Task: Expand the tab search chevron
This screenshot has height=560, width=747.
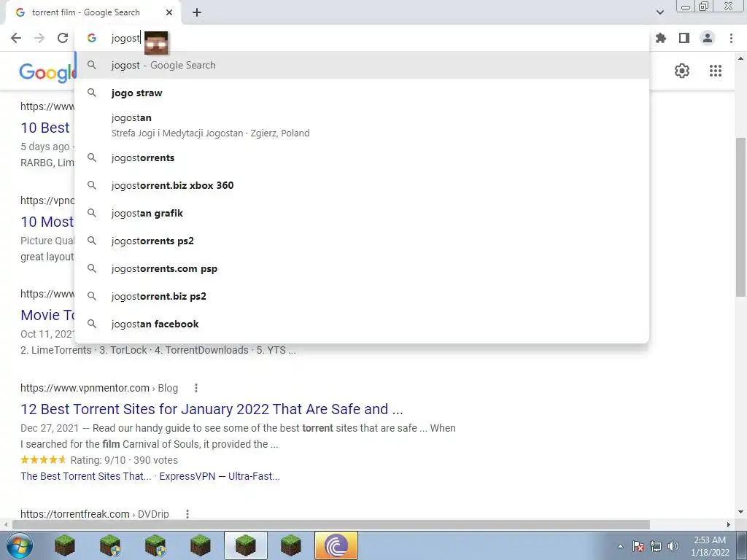Action: coord(659,12)
